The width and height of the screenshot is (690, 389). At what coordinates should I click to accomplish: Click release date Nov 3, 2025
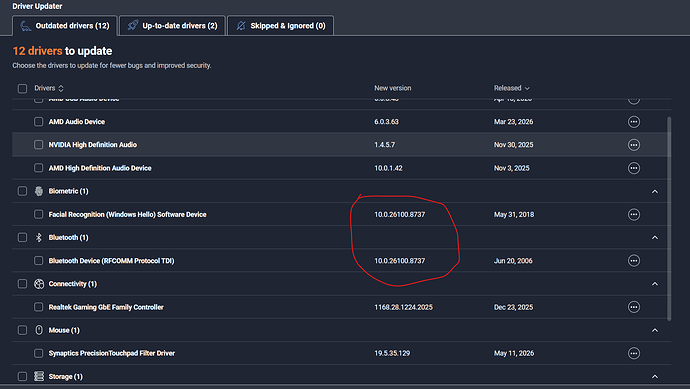[511, 168]
